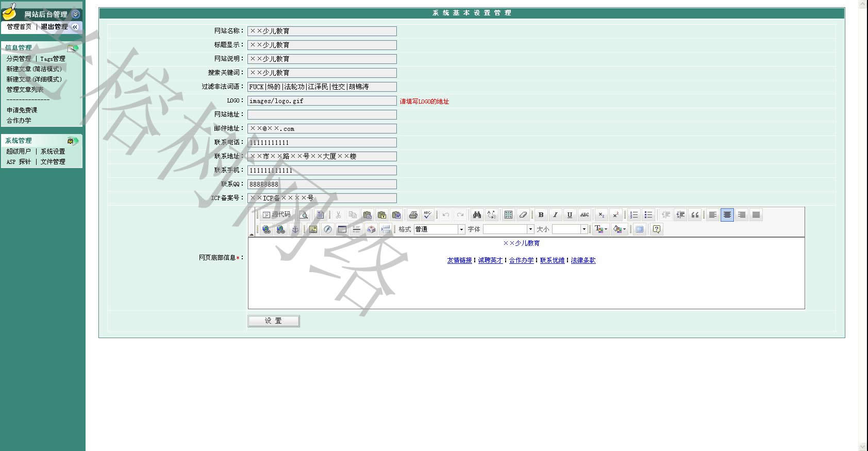Click the horizontal line icon
Viewport: 868px width, 451px height.
tap(356, 229)
